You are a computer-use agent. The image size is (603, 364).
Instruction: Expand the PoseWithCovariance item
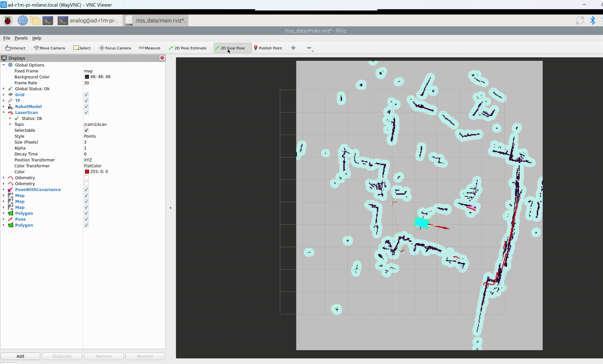pos(4,190)
